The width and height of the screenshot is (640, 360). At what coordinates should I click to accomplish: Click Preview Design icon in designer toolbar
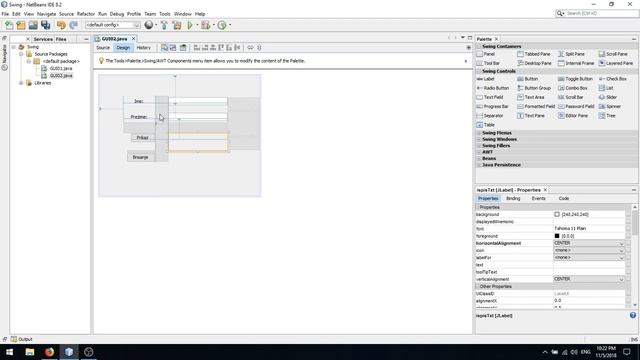183,48
